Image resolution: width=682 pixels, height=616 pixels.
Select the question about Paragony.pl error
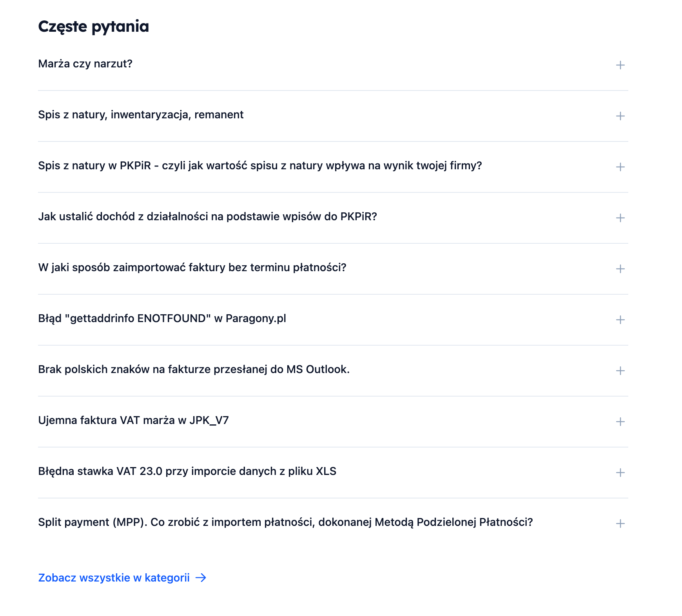(x=162, y=319)
